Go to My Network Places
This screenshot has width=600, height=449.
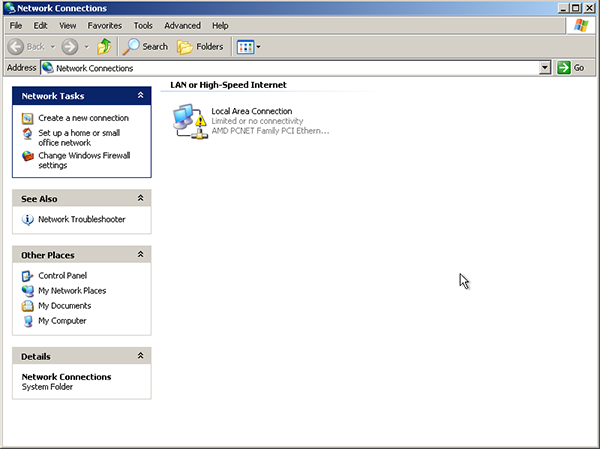[x=71, y=290]
